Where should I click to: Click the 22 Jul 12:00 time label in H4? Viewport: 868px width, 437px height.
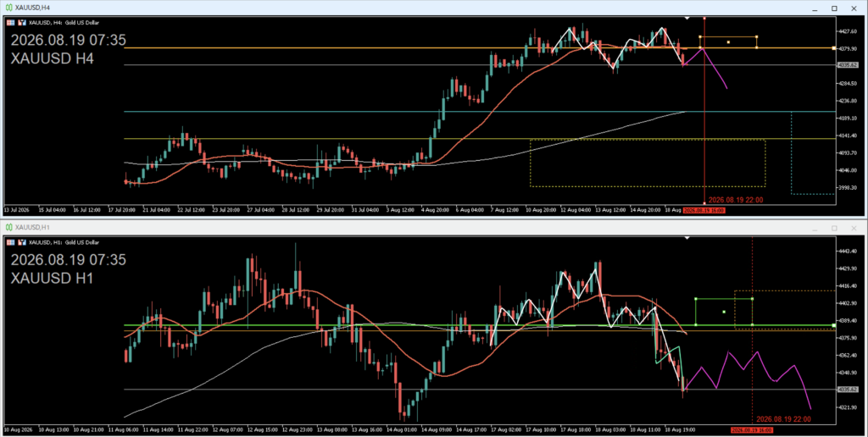191,210
